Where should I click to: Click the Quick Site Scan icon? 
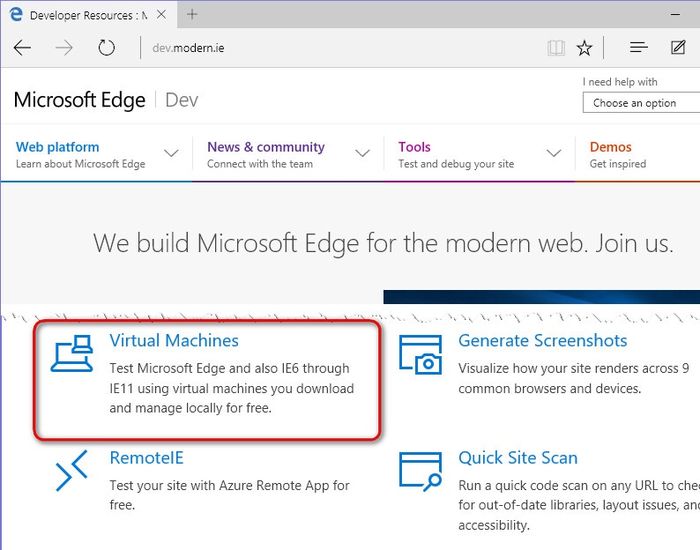(x=420, y=470)
